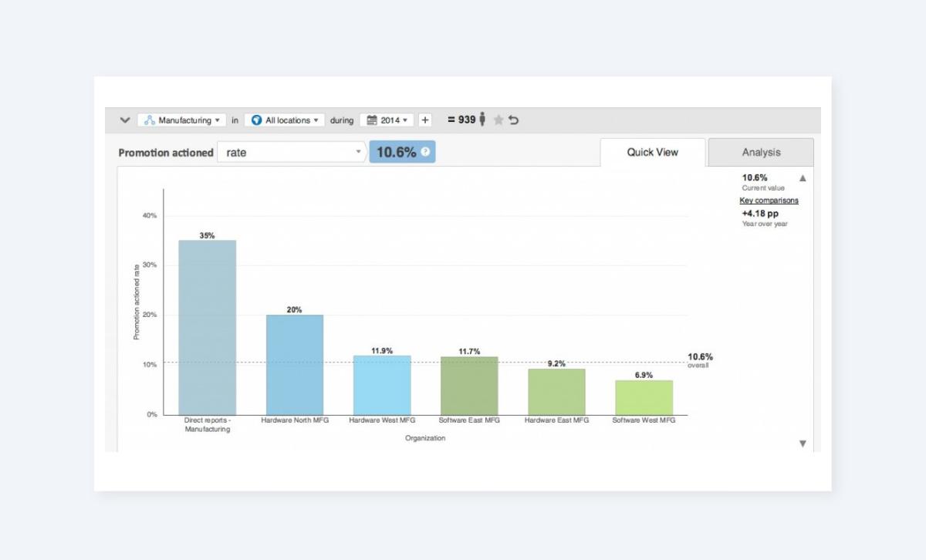Click the Hardware North MFG axis label

point(295,420)
